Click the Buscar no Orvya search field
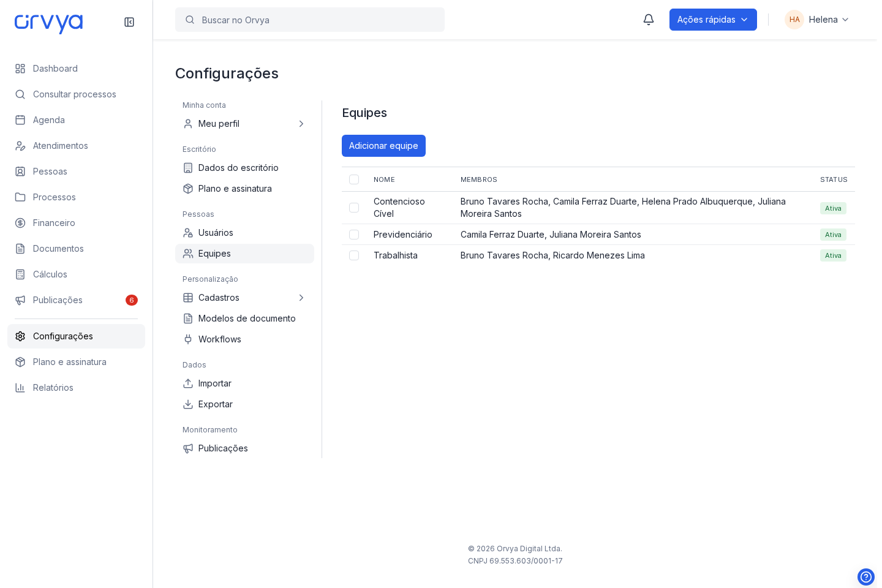Image resolution: width=882 pixels, height=588 pixels. pos(310,20)
